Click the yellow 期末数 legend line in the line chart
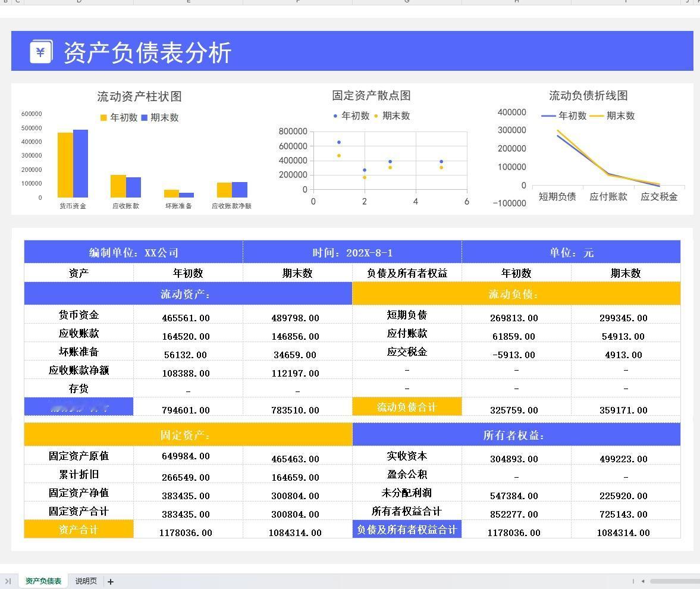This screenshot has height=589, width=700. click(597, 116)
